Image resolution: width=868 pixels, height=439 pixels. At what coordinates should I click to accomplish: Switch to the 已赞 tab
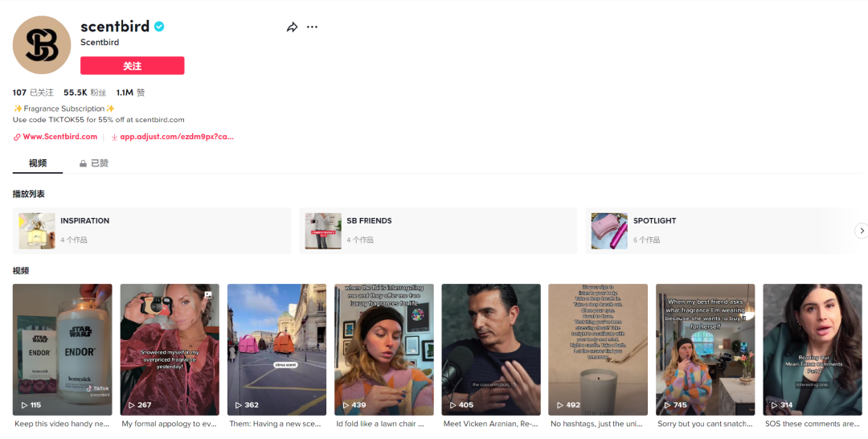pos(94,163)
